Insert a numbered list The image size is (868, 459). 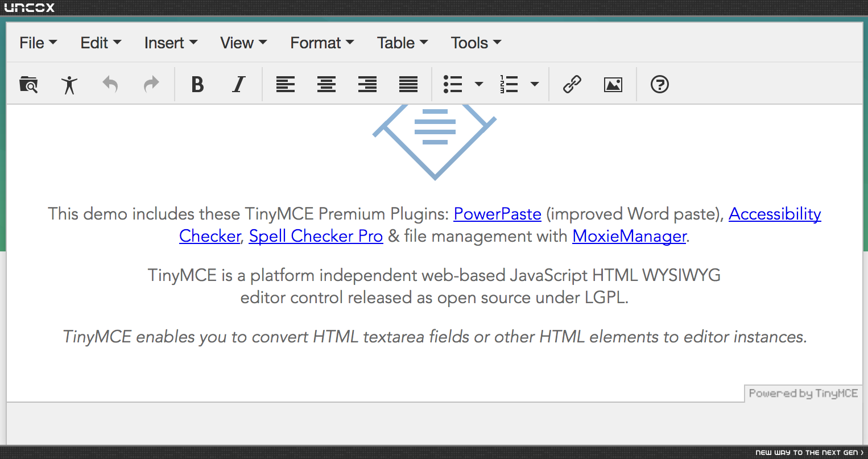click(x=509, y=85)
